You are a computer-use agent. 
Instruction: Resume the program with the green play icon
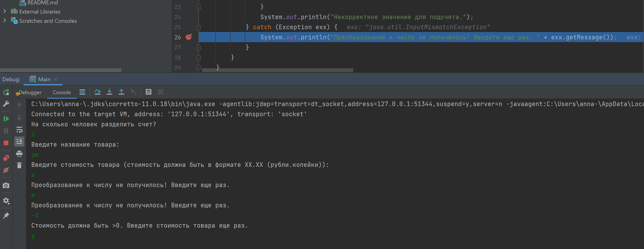(6, 119)
